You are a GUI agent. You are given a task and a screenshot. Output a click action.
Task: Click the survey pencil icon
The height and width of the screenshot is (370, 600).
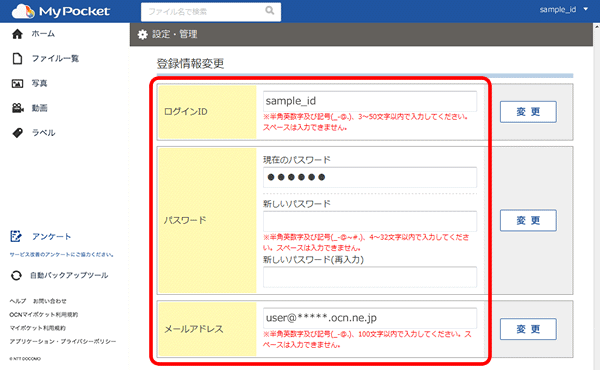coord(16,236)
